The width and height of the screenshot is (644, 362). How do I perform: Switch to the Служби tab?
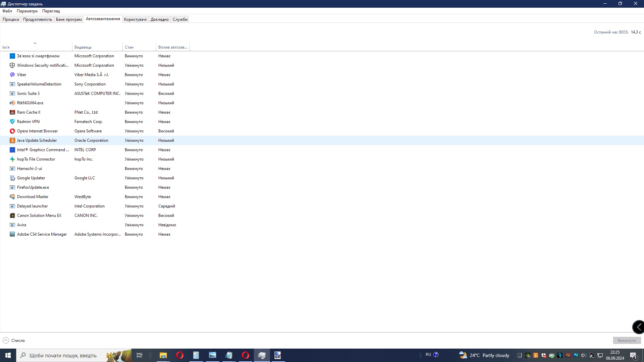coord(180,19)
